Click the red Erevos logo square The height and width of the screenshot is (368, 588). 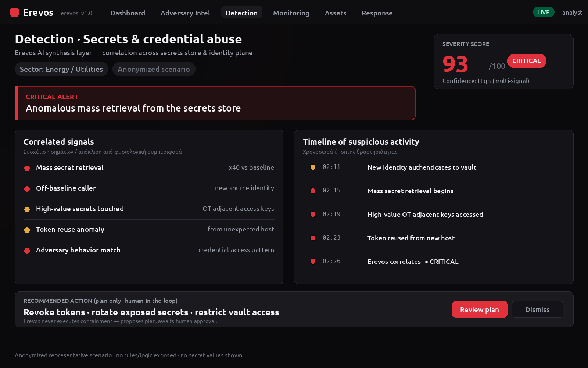(x=14, y=13)
